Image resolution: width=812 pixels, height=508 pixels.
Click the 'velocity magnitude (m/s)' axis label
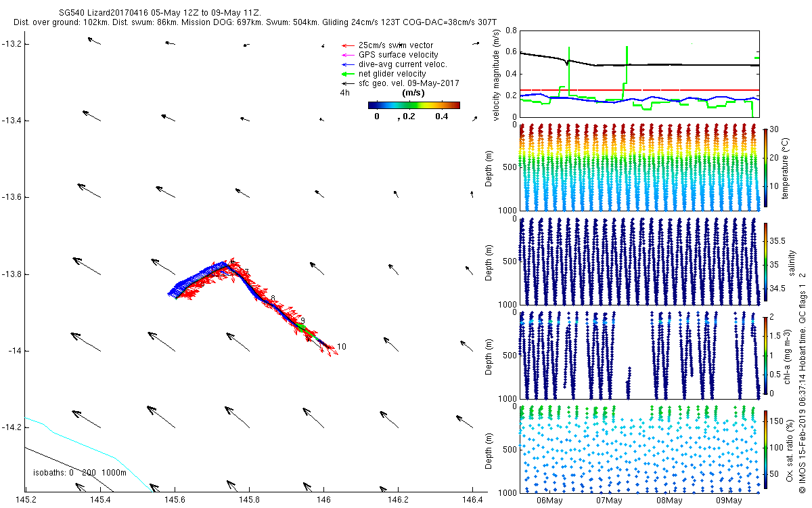[497, 75]
